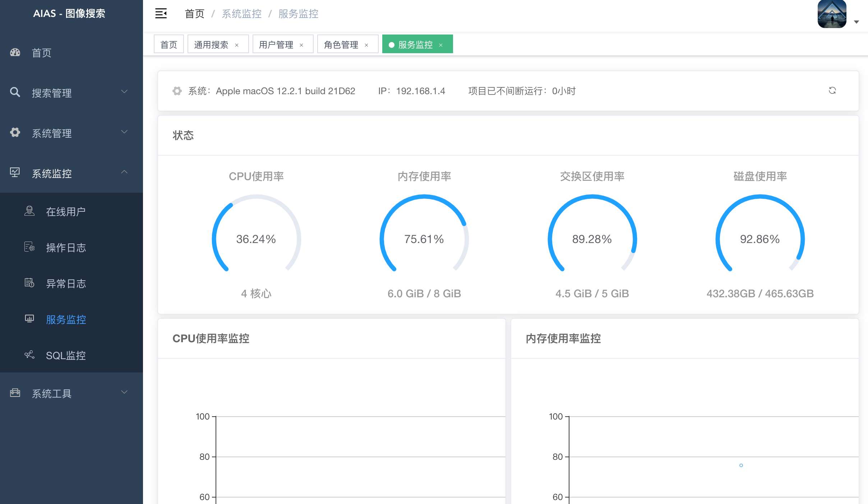Viewport: 868px width, 504px height.
Task: Close the active 服务监控 tab
Action: [x=441, y=45]
